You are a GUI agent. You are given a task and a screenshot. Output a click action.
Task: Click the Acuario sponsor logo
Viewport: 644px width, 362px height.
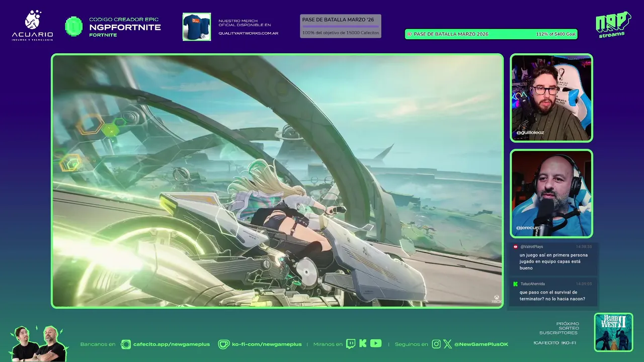(32, 26)
